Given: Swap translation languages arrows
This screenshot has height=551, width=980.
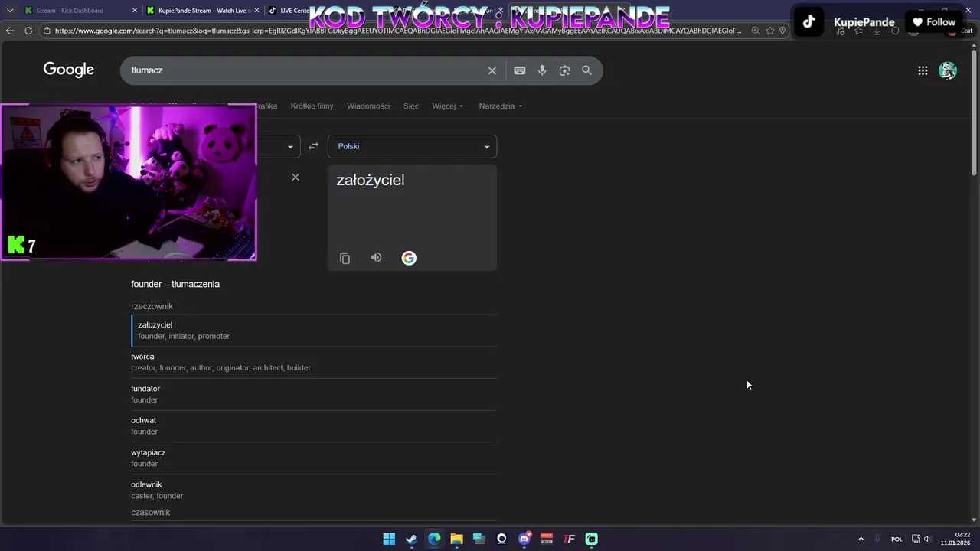Looking at the screenshot, I should click(313, 146).
